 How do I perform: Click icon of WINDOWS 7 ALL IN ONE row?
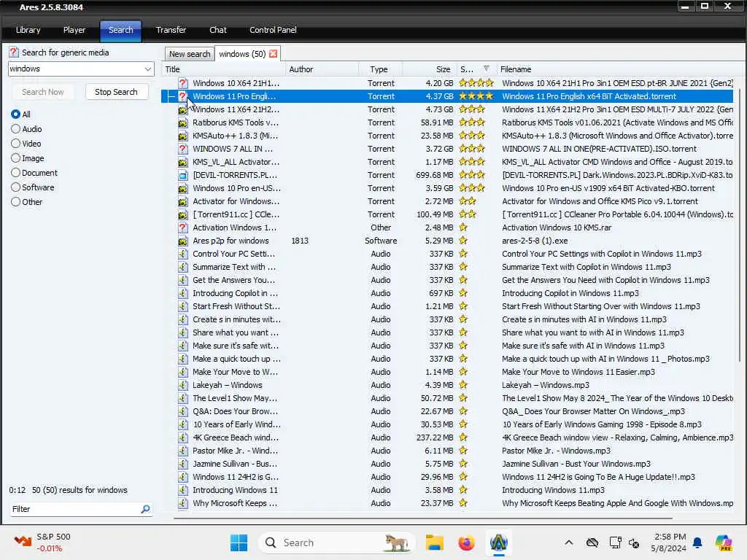coord(182,149)
